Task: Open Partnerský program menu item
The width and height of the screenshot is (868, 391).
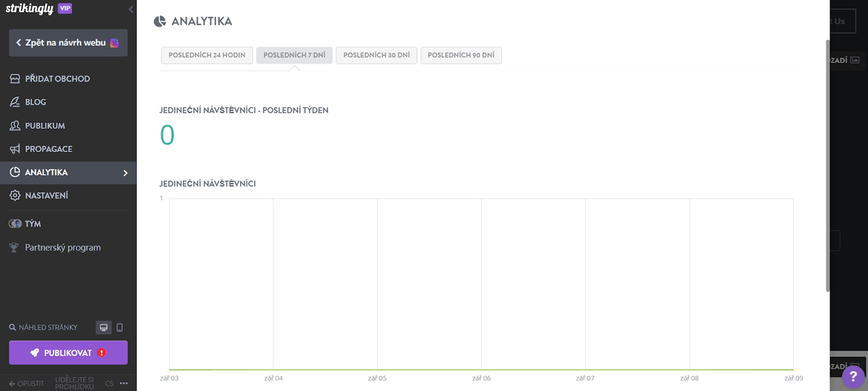Action: click(x=68, y=248)
